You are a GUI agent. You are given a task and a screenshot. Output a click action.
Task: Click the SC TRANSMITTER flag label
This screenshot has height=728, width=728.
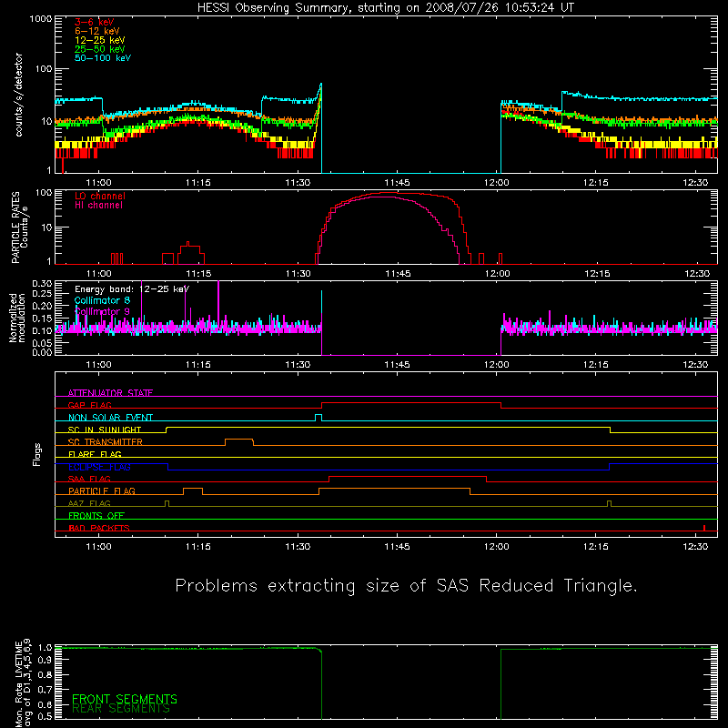pos(106,442)
